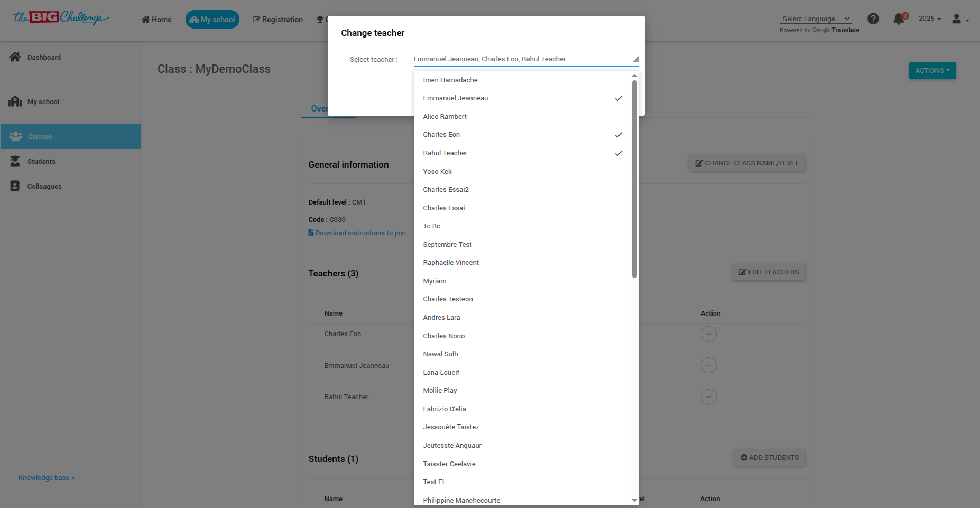Open the ACTIONS dropdown
This screenshot has width=980, height=508.
pos(932,70)
